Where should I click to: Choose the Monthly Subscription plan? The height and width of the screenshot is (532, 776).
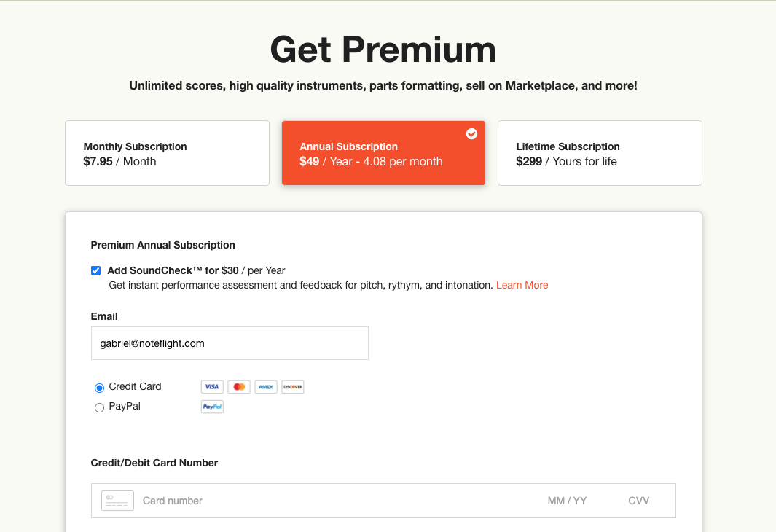[167, 153]
